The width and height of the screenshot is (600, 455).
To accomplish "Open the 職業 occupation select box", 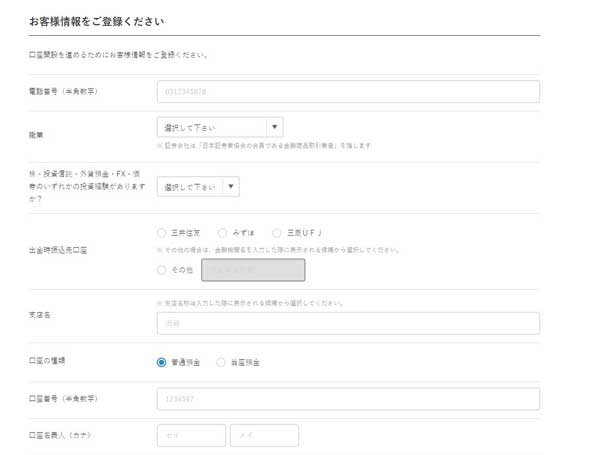I will pyautogui.click(x=211, y=127).
